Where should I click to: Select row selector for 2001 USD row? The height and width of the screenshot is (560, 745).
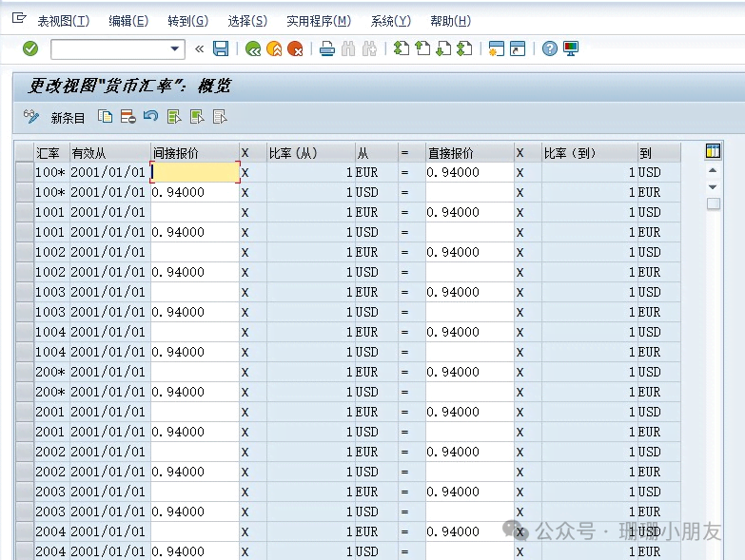click(24, 432)
